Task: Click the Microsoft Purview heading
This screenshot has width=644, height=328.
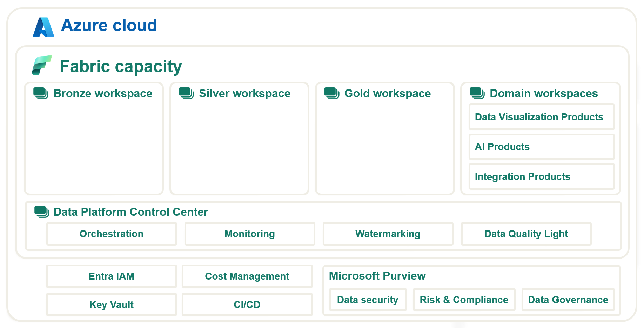Action: 377,276
